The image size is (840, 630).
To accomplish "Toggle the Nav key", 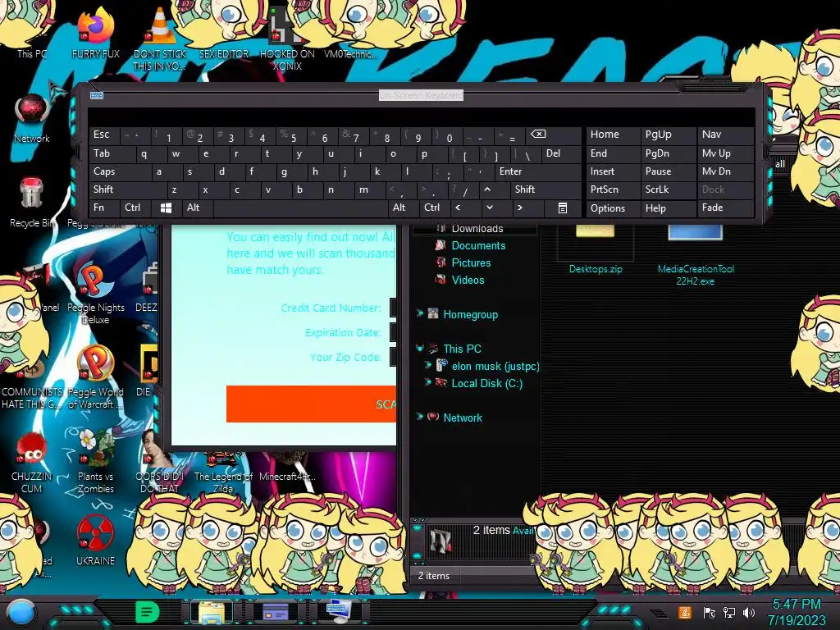I will click(725, 134).
